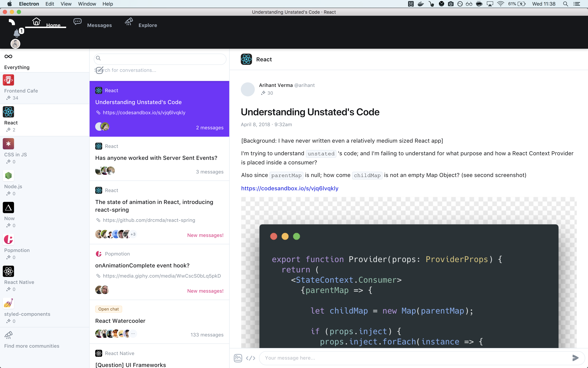588x368 pixels.
Task: Open the Understanding Unstated's Code thread
Action: 159,109
